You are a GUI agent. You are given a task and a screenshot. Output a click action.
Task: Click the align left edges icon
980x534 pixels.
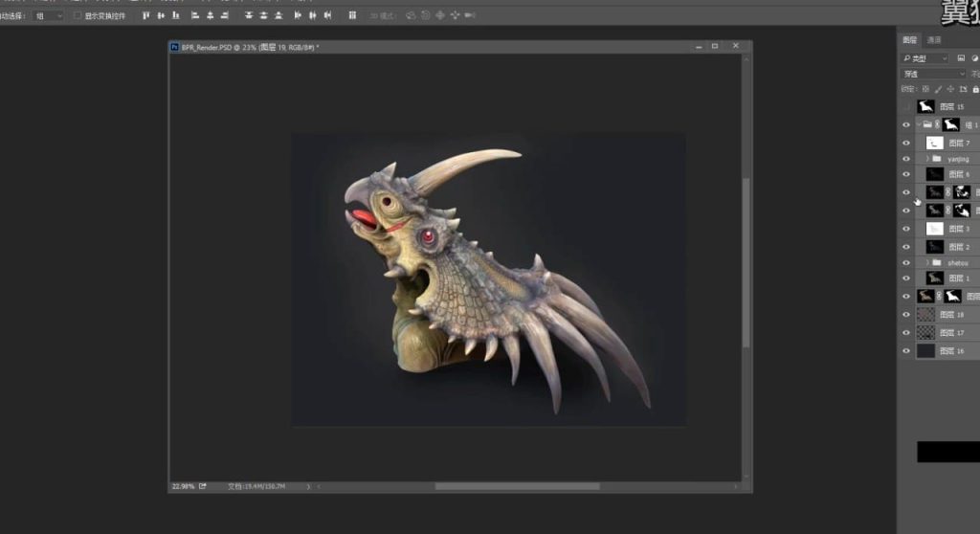[194, 15]
